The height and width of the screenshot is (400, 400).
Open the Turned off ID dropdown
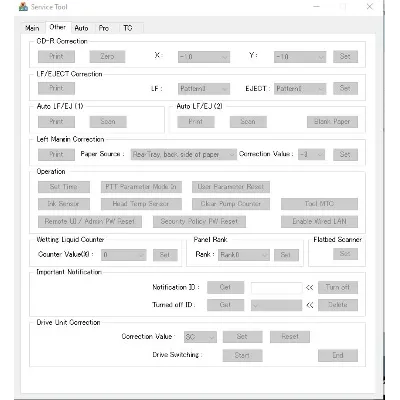(x=276, y=305)
